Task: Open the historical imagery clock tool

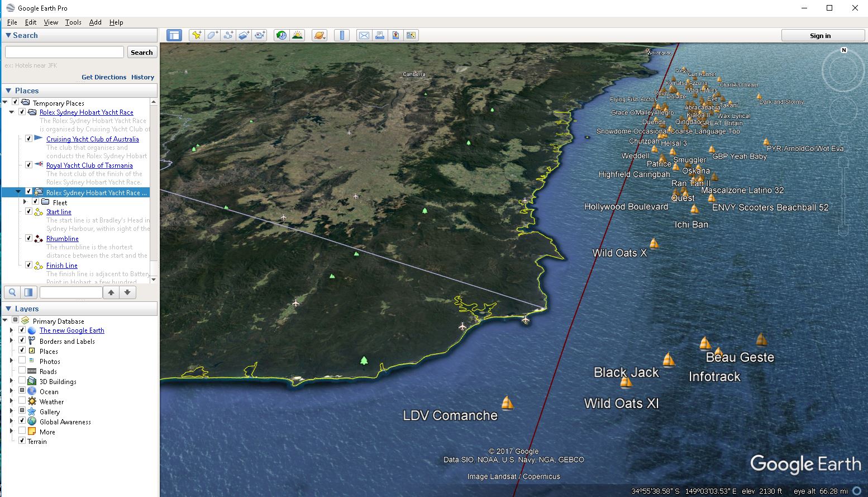Action: [282, 35]
